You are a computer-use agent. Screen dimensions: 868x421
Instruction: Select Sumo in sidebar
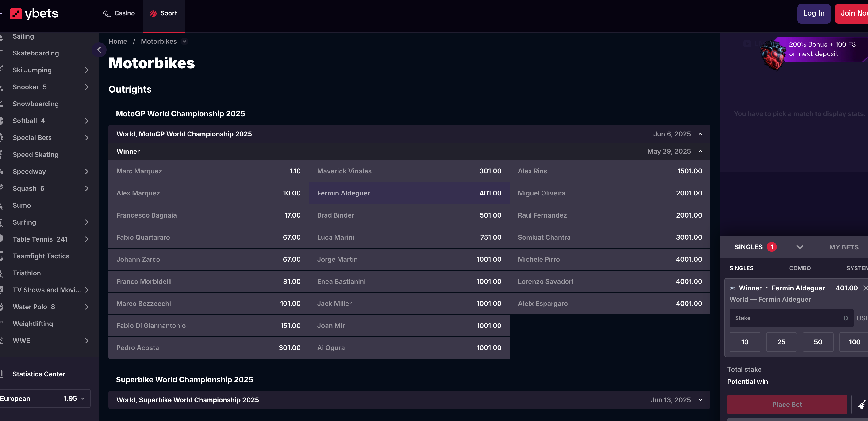tap(22, 205)
